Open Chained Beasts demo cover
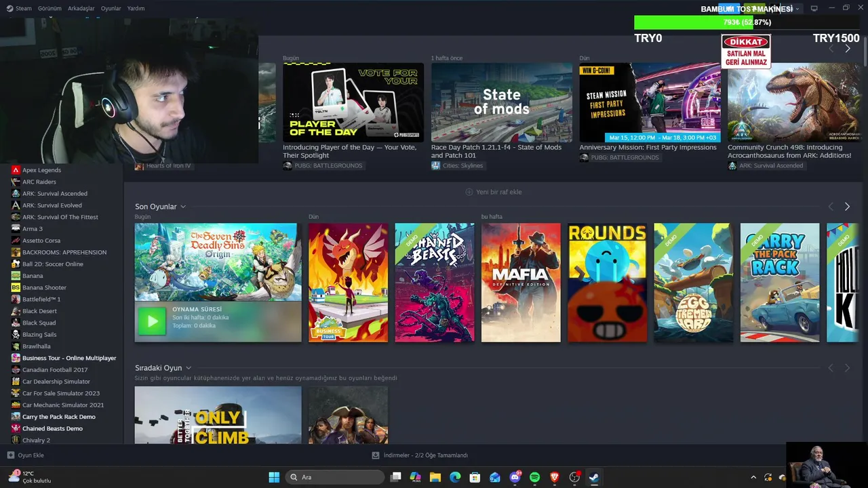 pos(435,283)
